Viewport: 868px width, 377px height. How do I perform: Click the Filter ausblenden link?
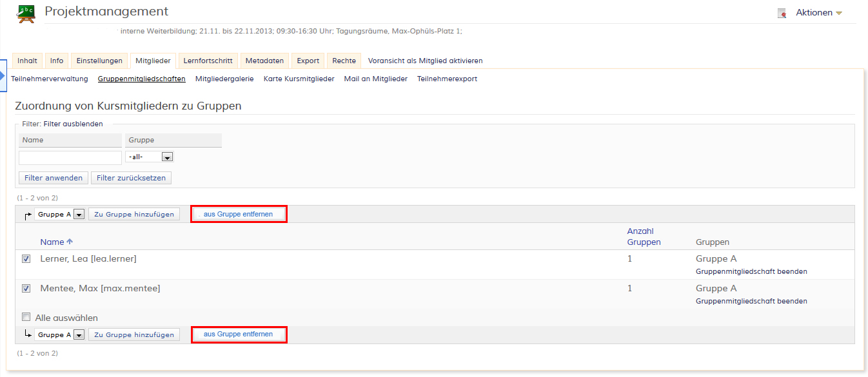73,124
